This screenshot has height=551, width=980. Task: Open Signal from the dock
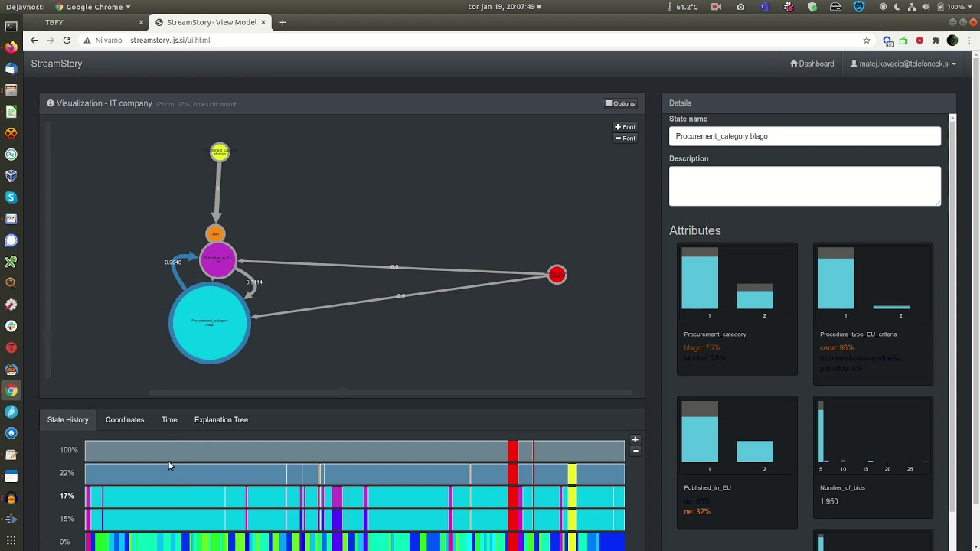coord(11,240)
